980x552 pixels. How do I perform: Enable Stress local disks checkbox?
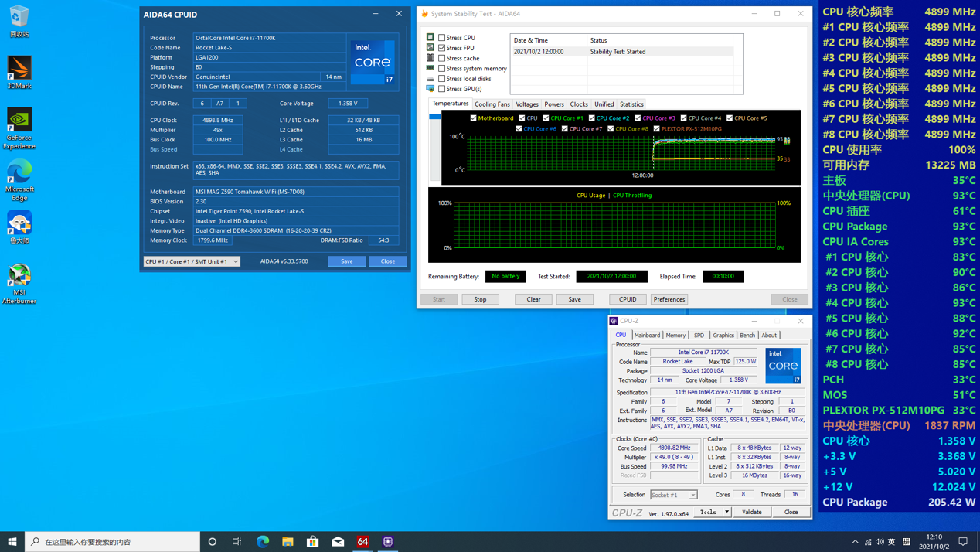(x=442, y=79)
